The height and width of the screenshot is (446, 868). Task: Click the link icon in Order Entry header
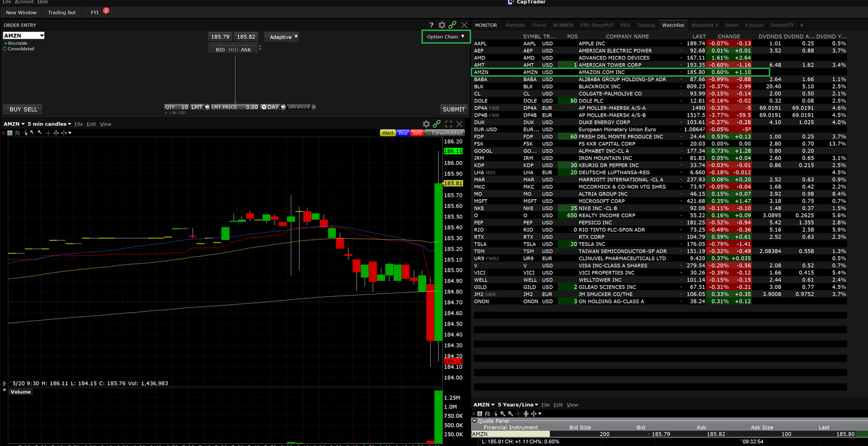452,25
